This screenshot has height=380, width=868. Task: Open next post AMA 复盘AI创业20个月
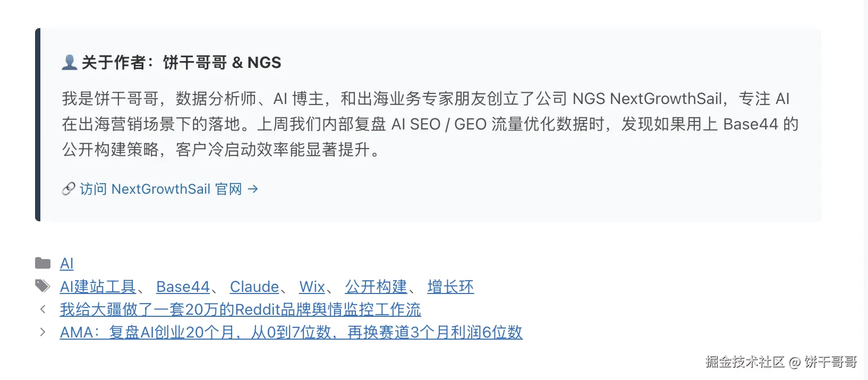tap(291, 332)
